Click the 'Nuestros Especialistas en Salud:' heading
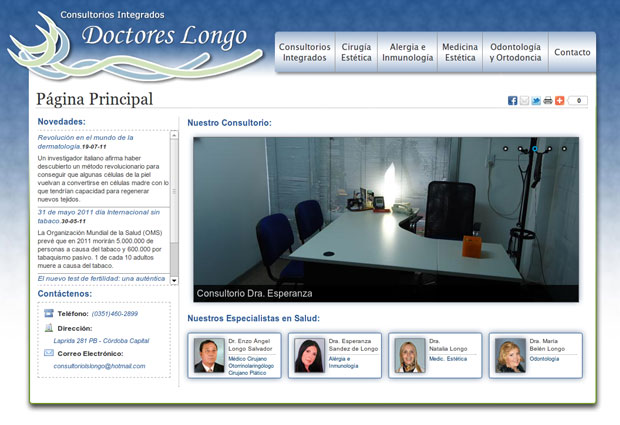The height and width of the screenshot is (425, 620). click(253, 318)
